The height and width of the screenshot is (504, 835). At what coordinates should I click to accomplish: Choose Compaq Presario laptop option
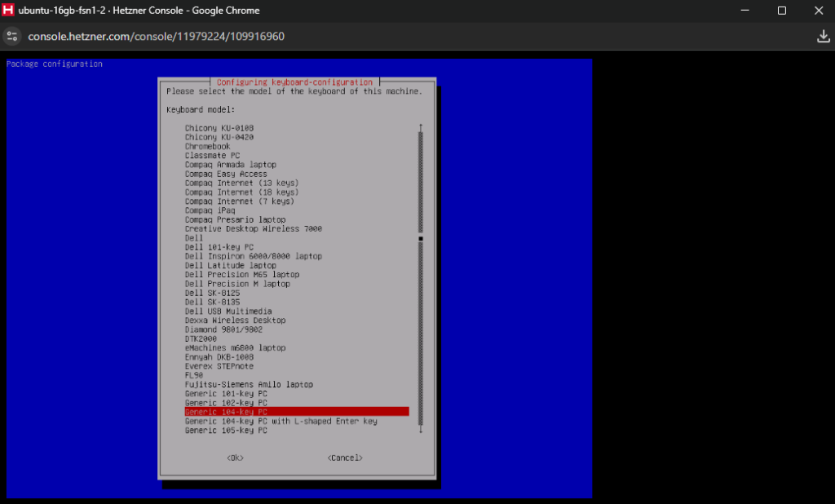tap(235, 220)
